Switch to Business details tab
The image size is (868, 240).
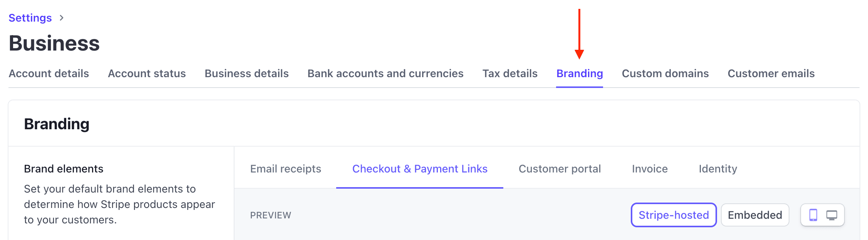click(x=246, y=73)
